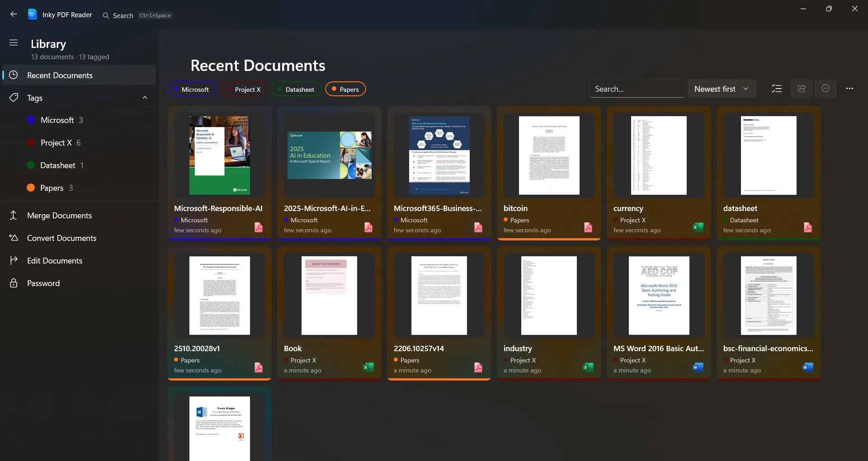The image size is (868, 461).
Task: Click the document Search... input field
Action: pyautogui.click(x=637, y=89)
